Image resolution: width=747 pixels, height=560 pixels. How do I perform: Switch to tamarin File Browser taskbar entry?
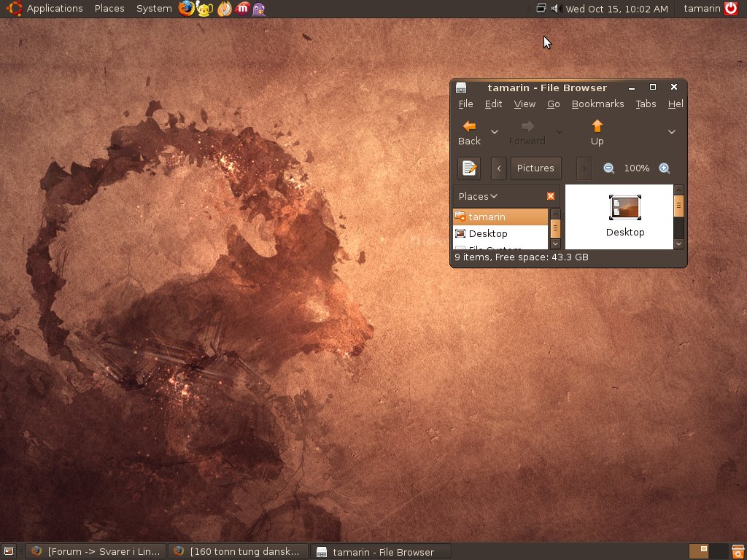(x=380, y=551)
